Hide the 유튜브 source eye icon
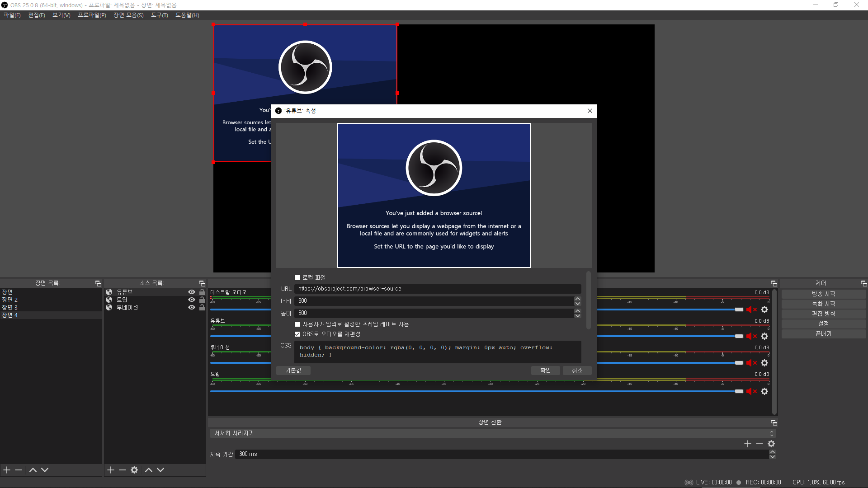The height and width of the screenshot is (488, 868). tap(192, 292)
